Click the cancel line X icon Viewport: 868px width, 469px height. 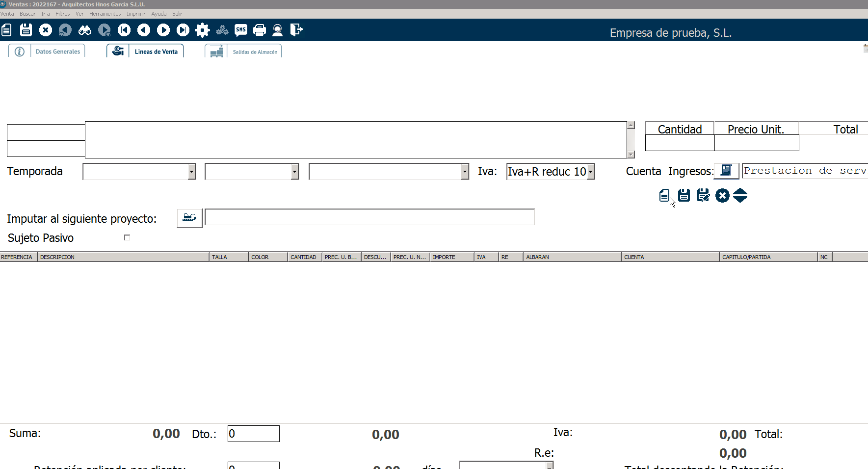[x=722, y=196]
